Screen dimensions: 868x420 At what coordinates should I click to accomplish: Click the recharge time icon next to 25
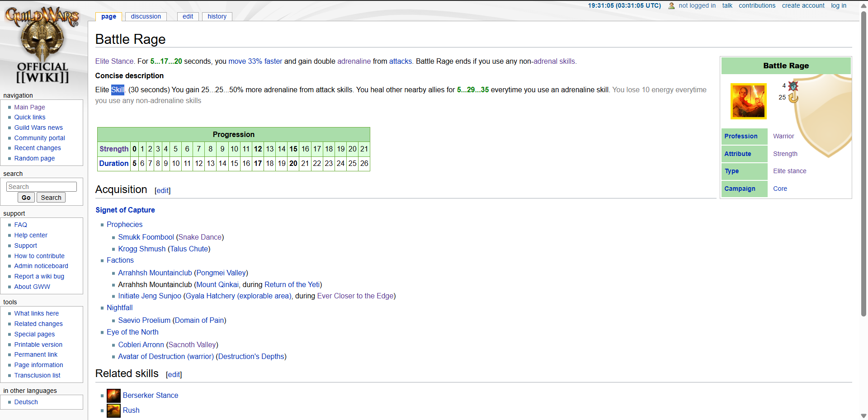point(793,98)
